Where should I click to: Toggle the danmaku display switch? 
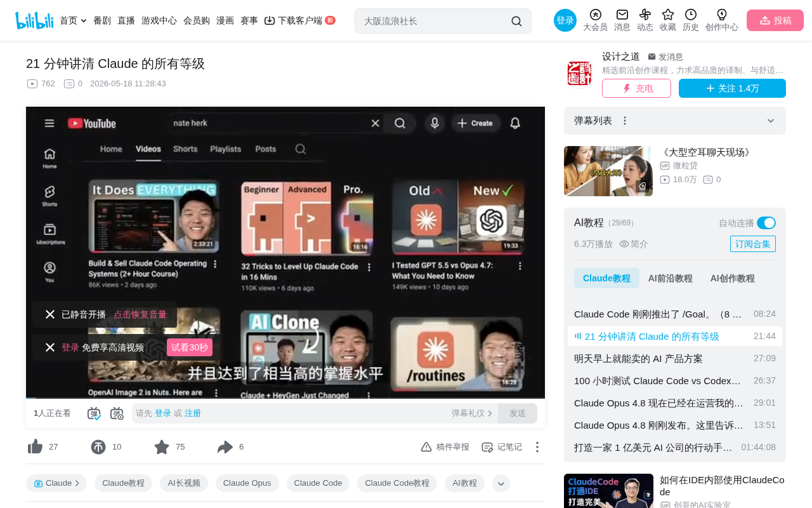[x=94, y=413]
